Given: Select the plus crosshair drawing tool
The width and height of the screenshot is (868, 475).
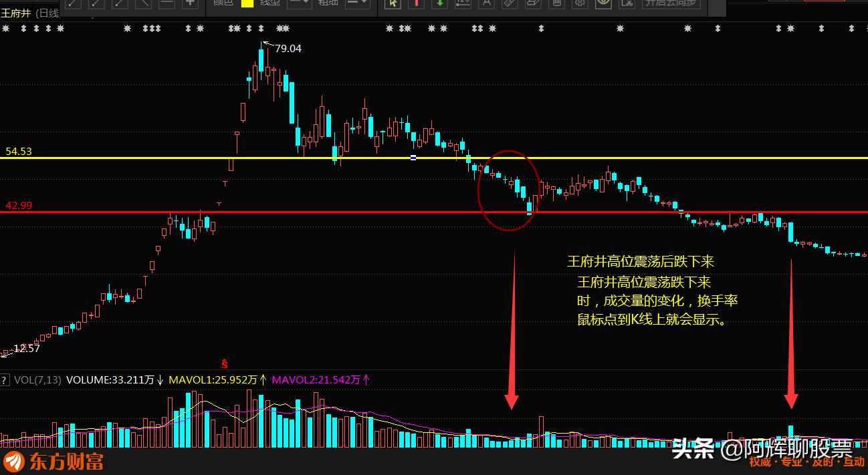Looking at the screenshot, I should (190, 3).
